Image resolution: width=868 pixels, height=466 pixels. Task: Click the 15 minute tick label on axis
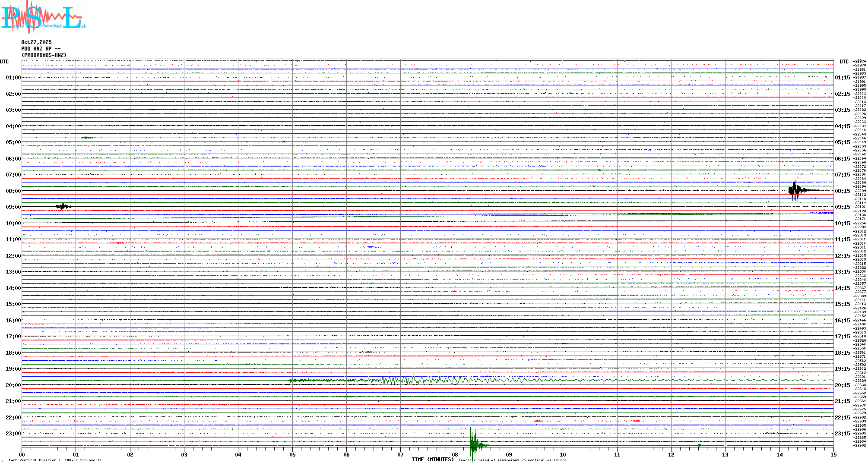click(x=833, y=455)
